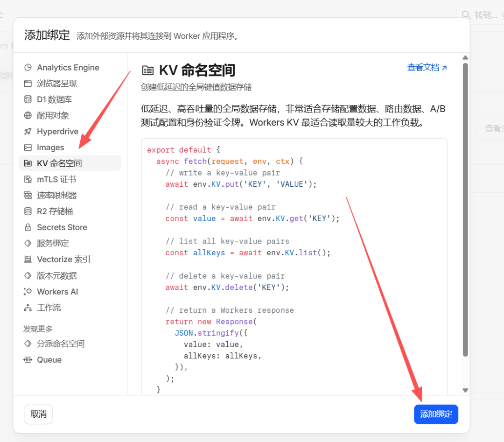Viewport: 504px width, 442px height.
Task: Click the rate limiter icon
Action: coord(28,196)
